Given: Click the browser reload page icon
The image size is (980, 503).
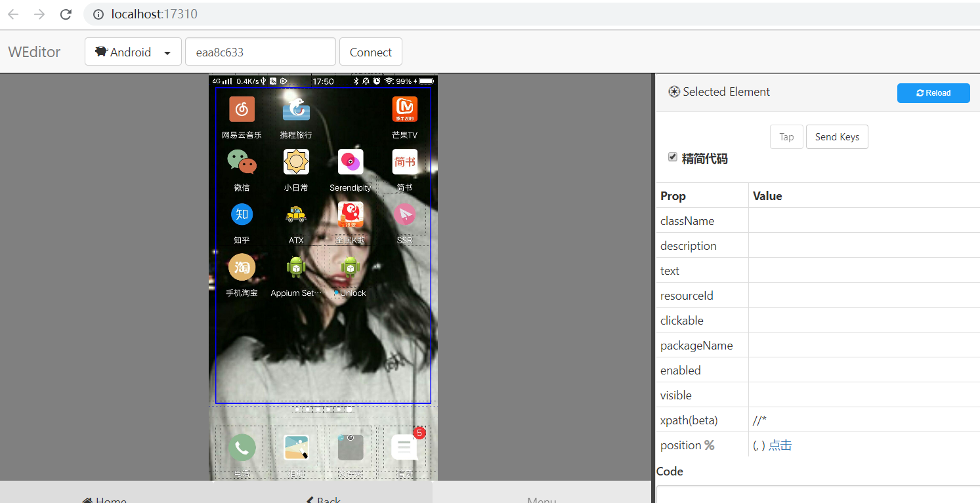Looking at the screenshot, I should pyautogui.click(x=66, y=14).
